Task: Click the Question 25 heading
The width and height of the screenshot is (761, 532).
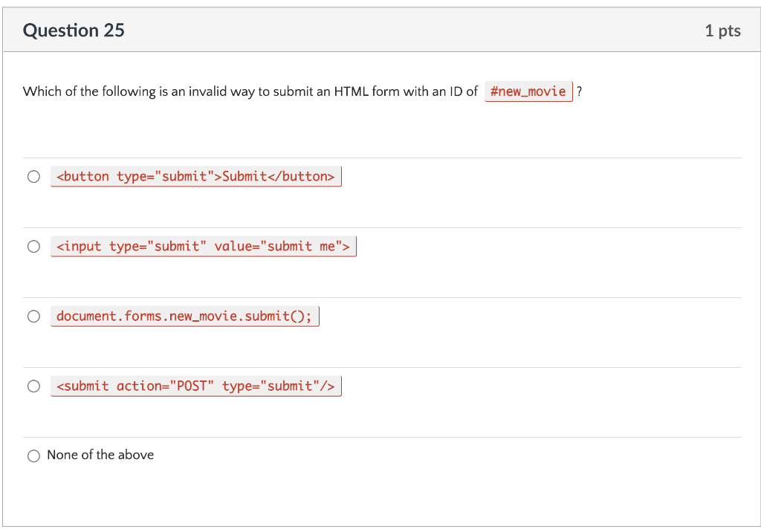Action: pyautogui.click(x=74, y=30)
